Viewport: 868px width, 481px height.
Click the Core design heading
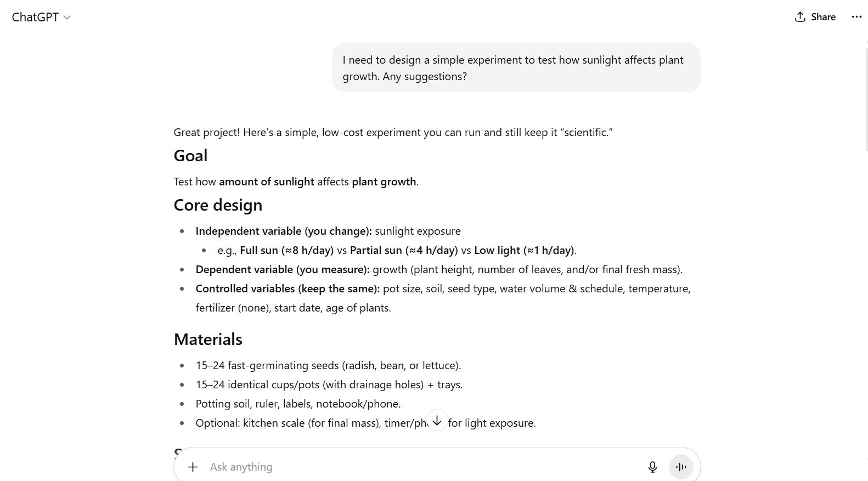[x=218, y=205]
